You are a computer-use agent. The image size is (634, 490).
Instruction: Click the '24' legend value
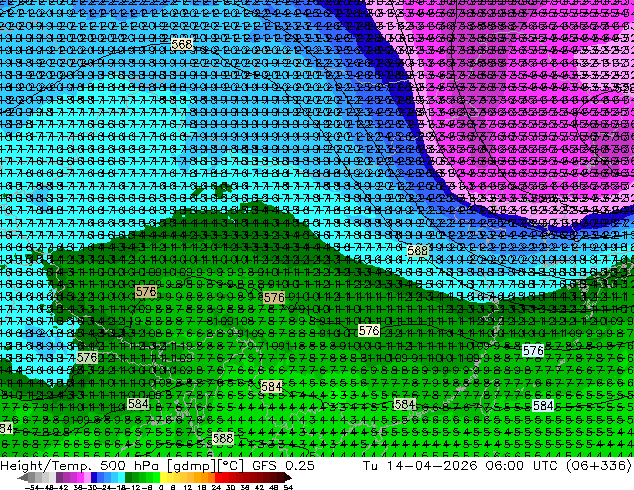click(x=216, y=488)
